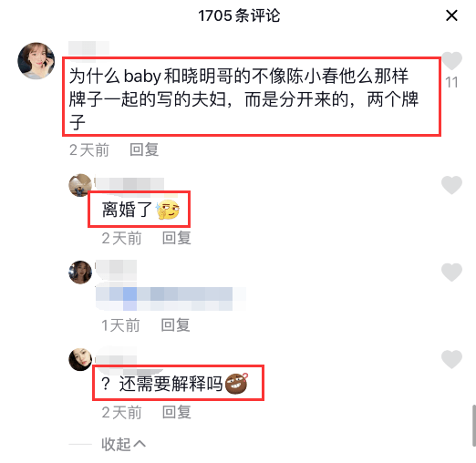This screenshot has height=463, width=476.
Task: Tap the smirking emoji after 离婚了
Action: coord(168,210)
